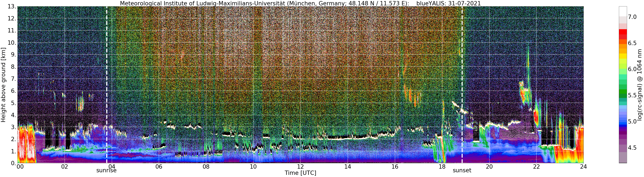Click the time axis tick '02'
Viewport: 644px width, 177px height.
[x=65, y=167]
